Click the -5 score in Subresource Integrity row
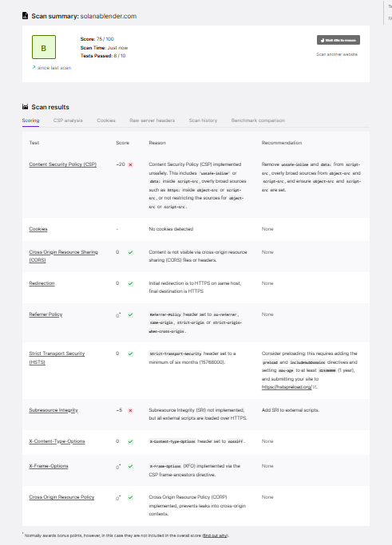 119,410
